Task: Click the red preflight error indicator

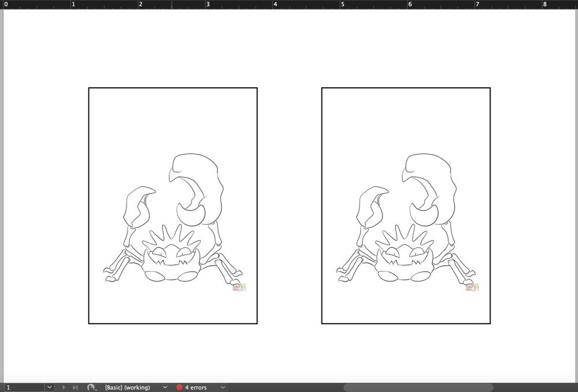Action: [179, 387]
